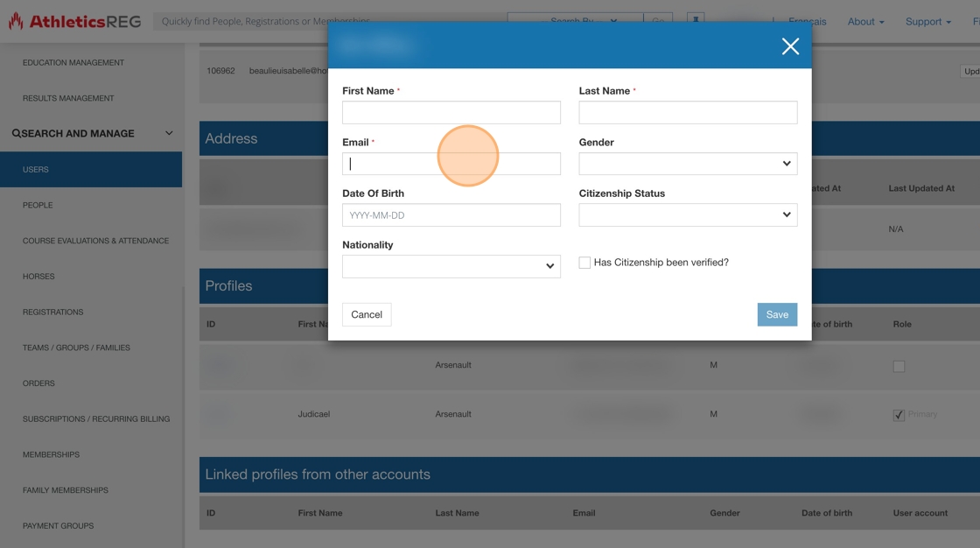Open the About menu
The width and height of the screenshot is (980, 548).
click(x=865, y=22)
